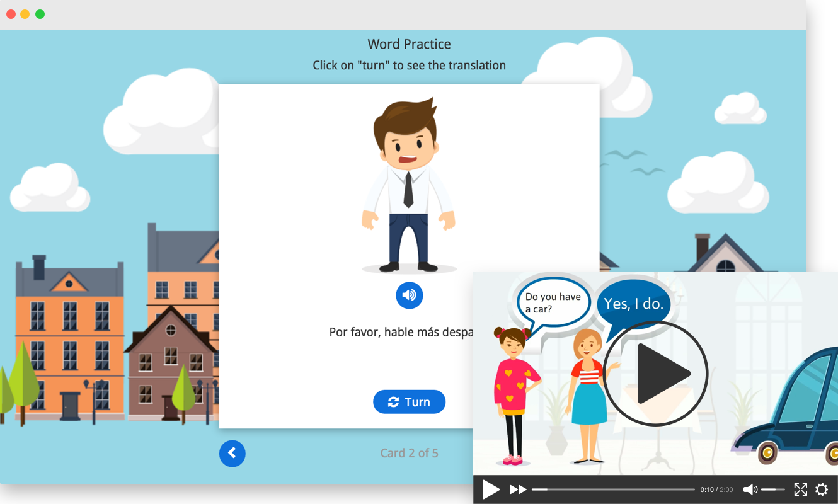Click the 0:10 / 2:00 time display

[716, 490]
